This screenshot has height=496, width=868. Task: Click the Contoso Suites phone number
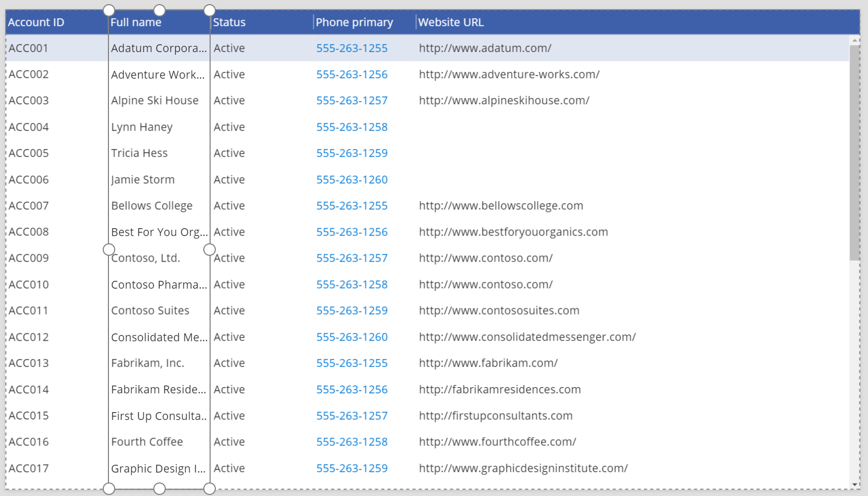(x=352, y=311)
